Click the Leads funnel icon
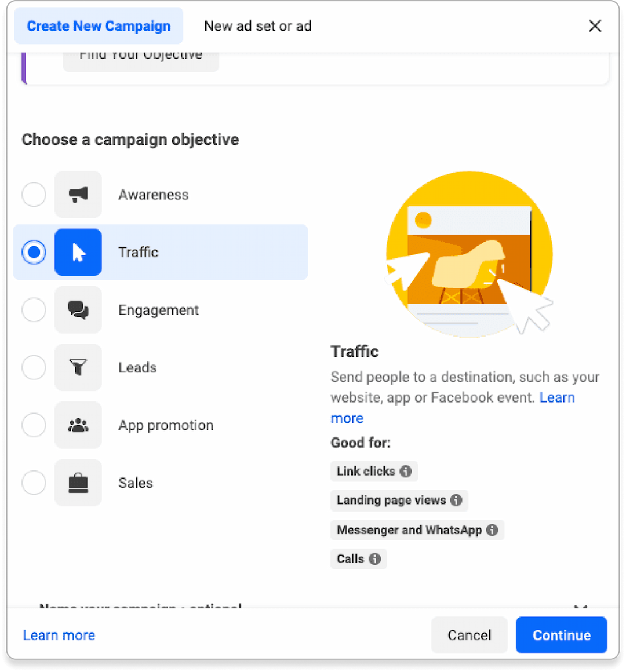The height and width of the screenshot is (672, 626). (x=78, y=367)
